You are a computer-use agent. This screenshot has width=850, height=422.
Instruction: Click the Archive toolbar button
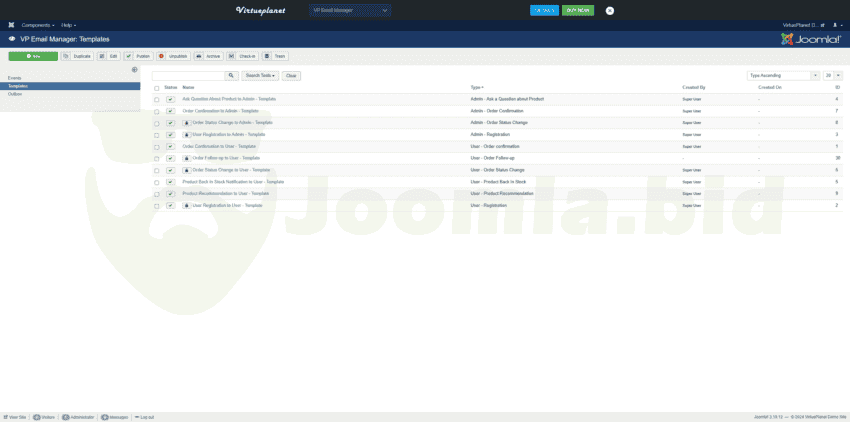click(208, 56)
